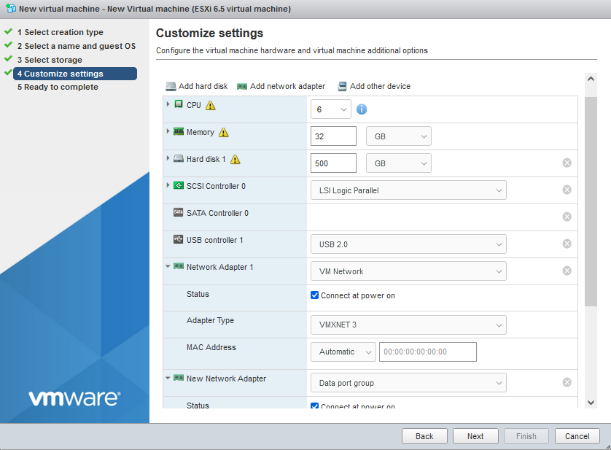The image size is (611, 450).
Task: Open the CPU count dropdown
Action: [331, 109]
